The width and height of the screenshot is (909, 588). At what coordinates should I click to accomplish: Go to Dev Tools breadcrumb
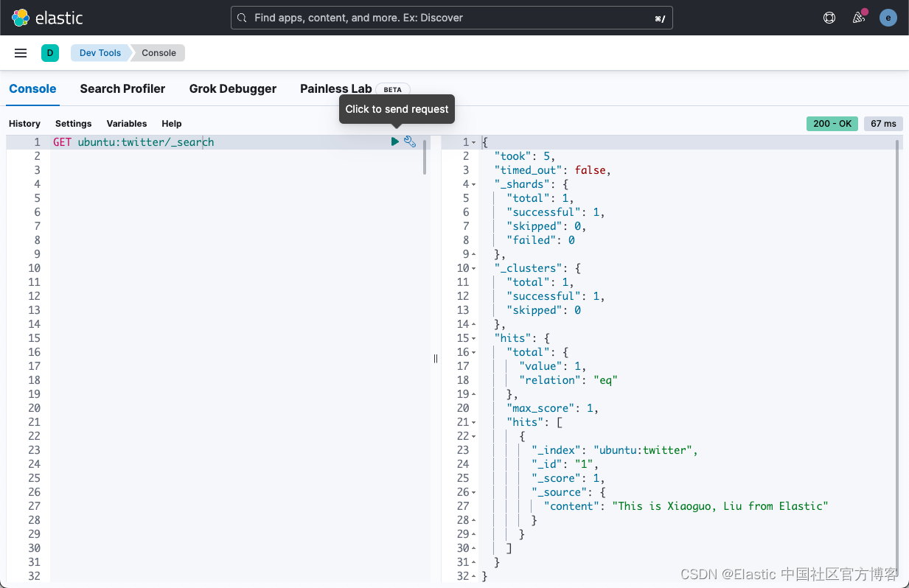pyautogui.click(x=100, y=53)
